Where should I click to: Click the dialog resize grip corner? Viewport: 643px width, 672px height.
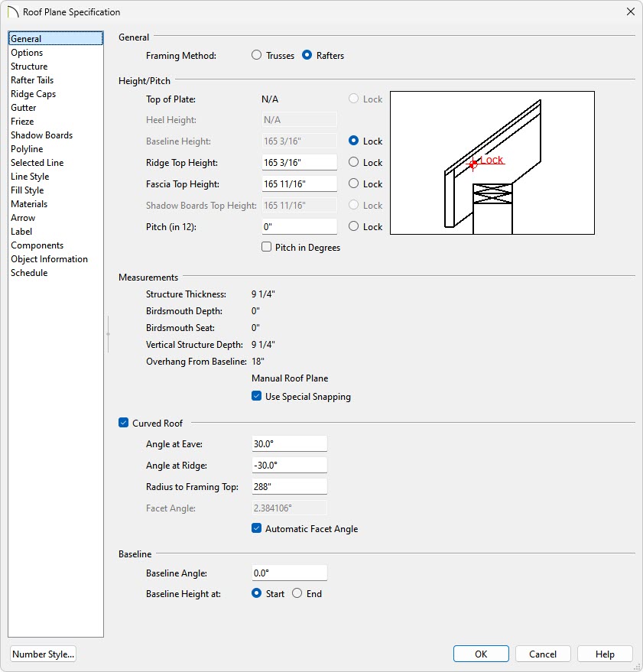coord(636,666)
